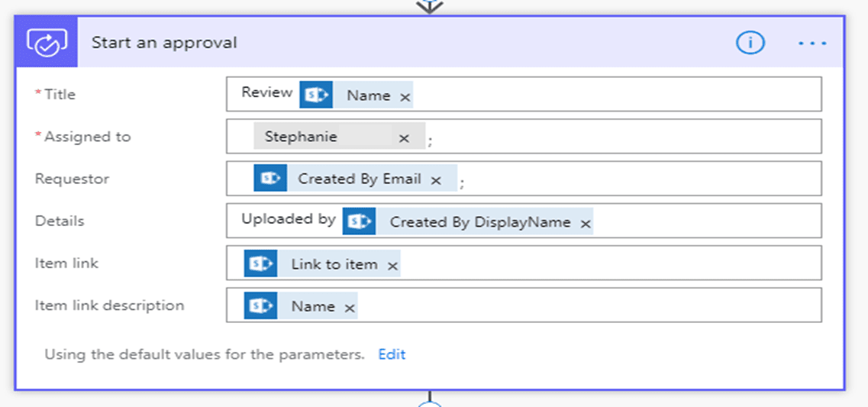
Task: Click inside the Assigned to input field
Action: [x=524, y=136]
